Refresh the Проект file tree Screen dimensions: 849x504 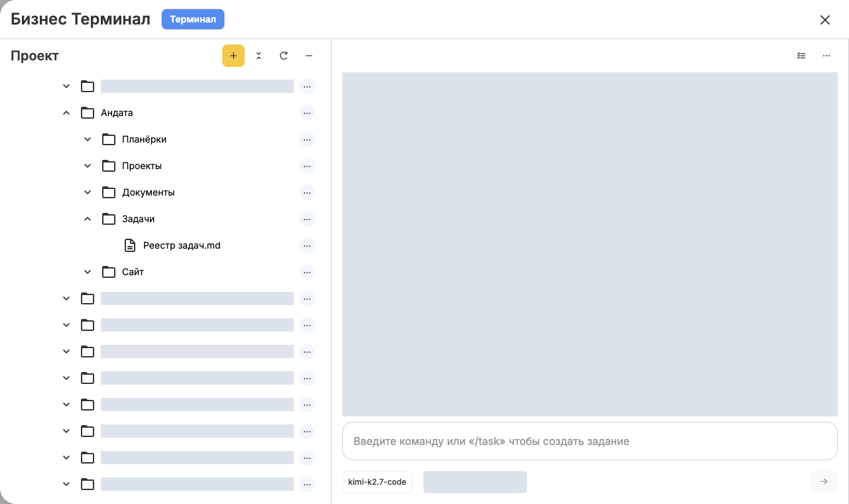click(x=284, y=56)
